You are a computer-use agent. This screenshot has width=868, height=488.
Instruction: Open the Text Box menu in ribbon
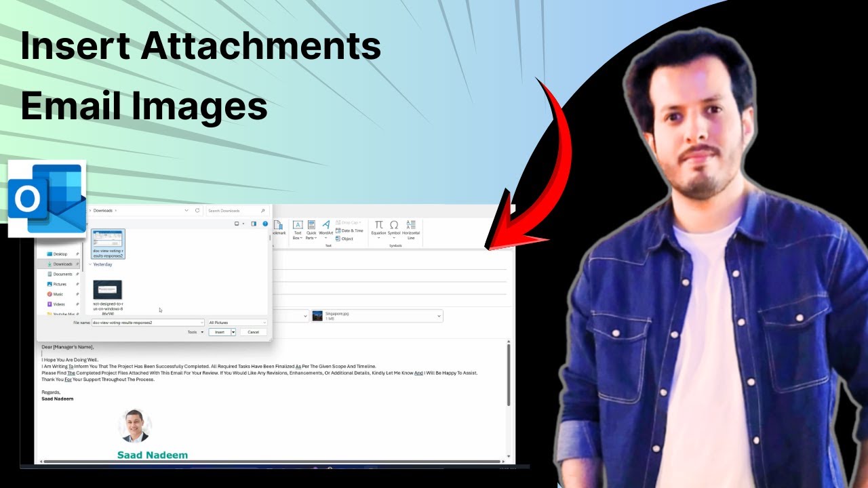point(297,230)
